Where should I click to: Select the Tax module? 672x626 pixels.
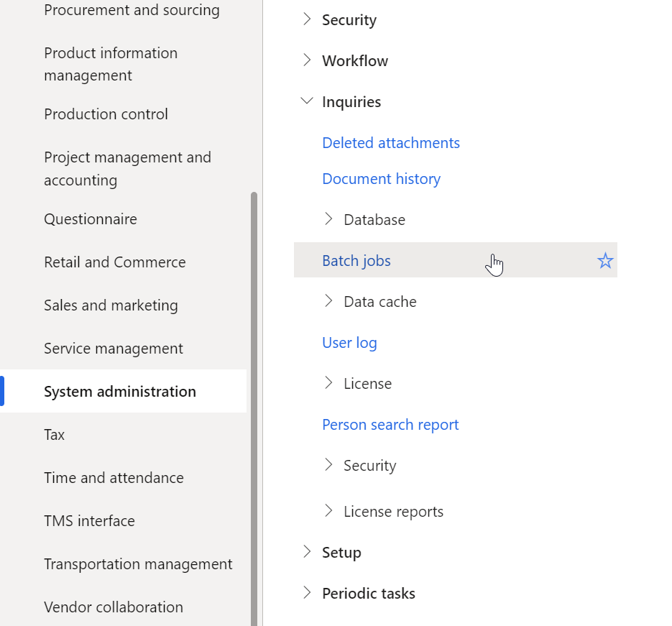pyautogui.click(x=54, y=435)
